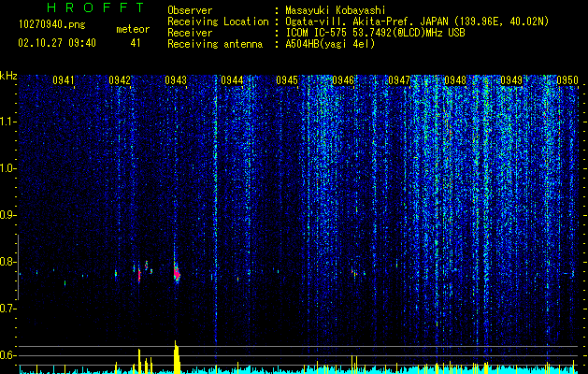Click the kHz axis unit label

click(9, 76)
